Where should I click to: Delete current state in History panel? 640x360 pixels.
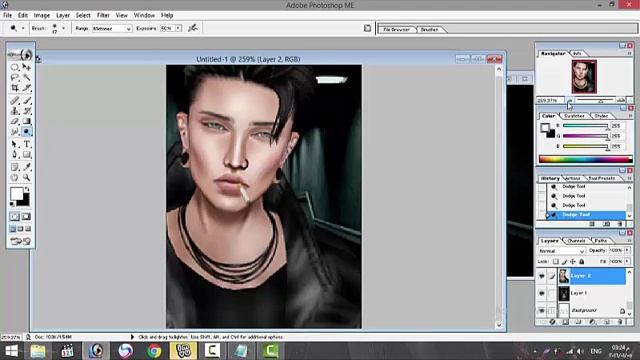coord(620,224)
